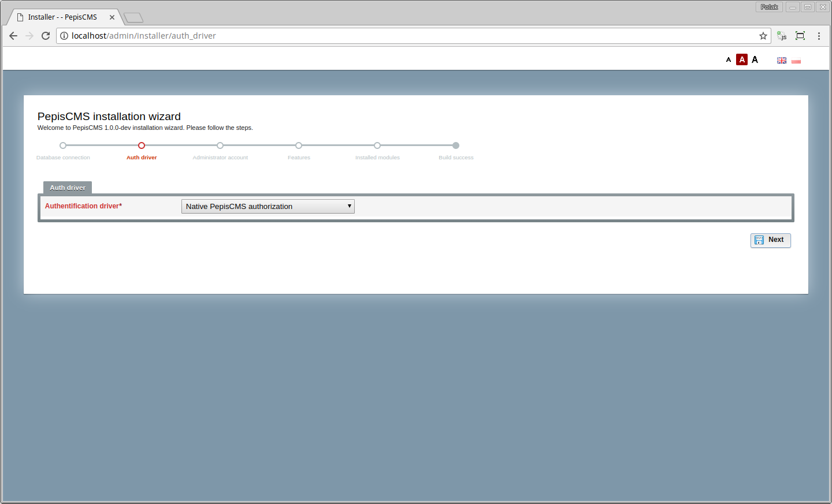Open the Authentification driver dropdown
The image size is (832, 504).
(268, 206)
